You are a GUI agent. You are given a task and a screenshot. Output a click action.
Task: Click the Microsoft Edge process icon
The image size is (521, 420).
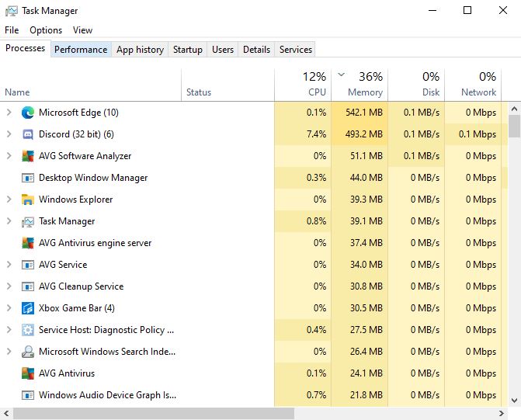(x=28, y=113)
